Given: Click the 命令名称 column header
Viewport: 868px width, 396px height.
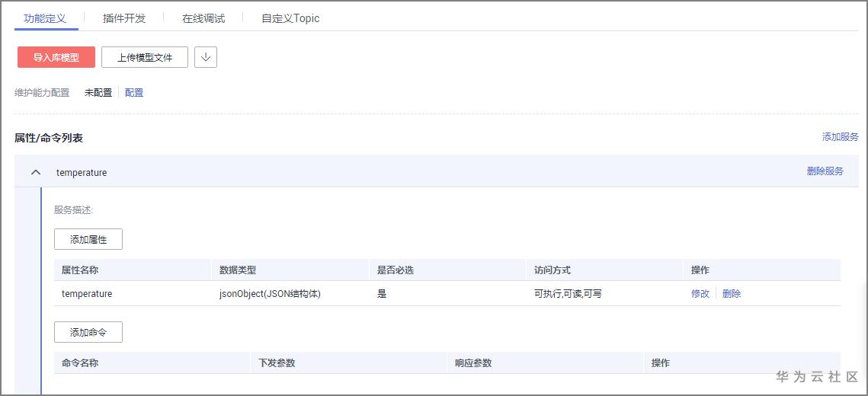Looking at the screenshot, I should pos(80,363).
